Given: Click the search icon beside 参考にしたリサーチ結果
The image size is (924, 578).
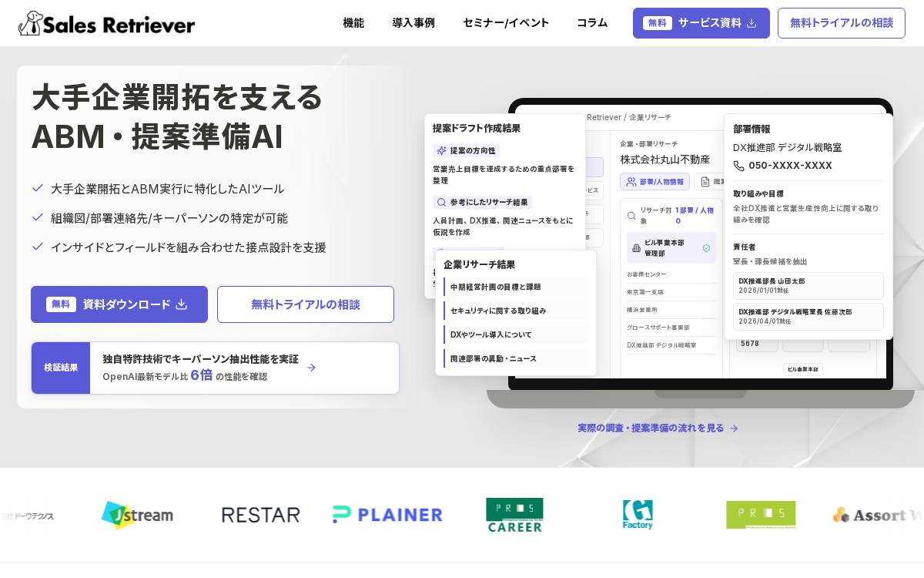Looking at the screenshot, I should click(441, 202).
